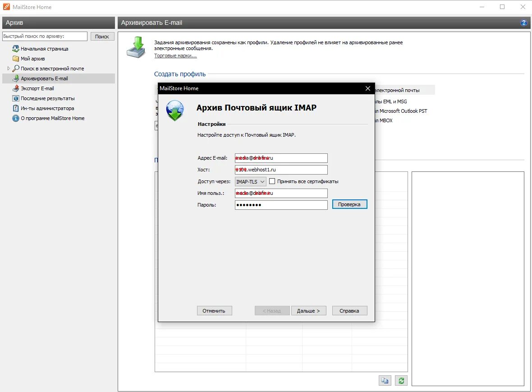Open the Начальная страница home icon
Viewport: 532px width, 392px height.
16,49
